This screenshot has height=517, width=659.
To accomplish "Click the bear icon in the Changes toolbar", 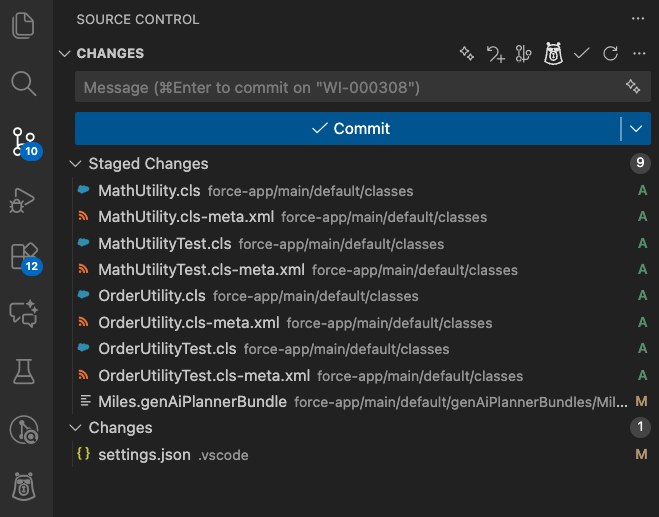I will (x=553, y=53).
